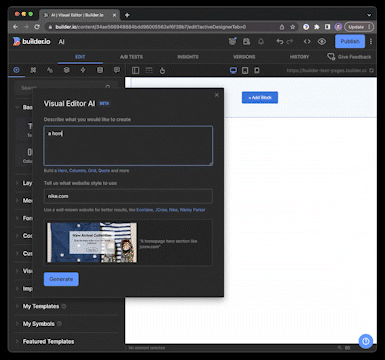Open the Data database icon tab
Image resolution: width=385 pixels, height=360 pixels.
pyautogui.click(x=100, y=70)
